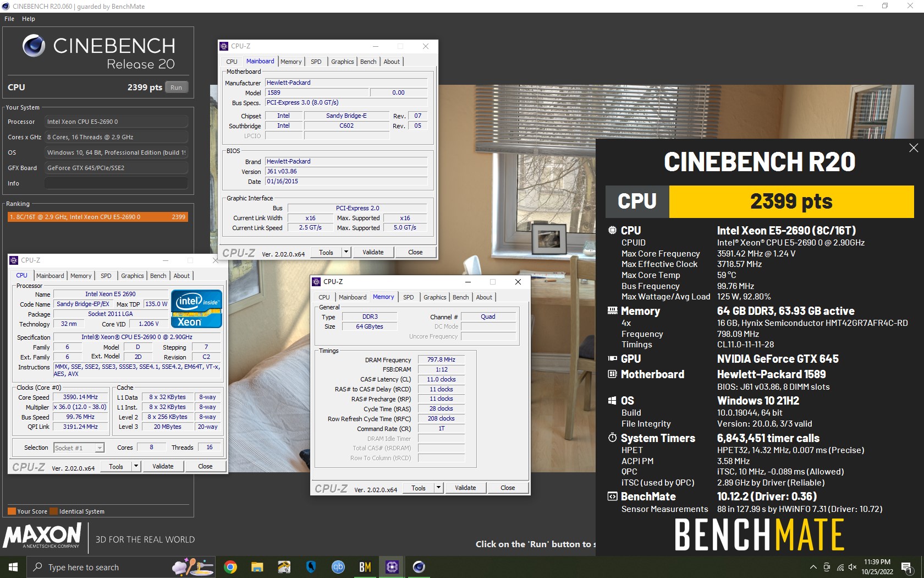Open the File menu in Cinebench
The width and height of the screenshot is (924, 578).
tap(9, 19)
